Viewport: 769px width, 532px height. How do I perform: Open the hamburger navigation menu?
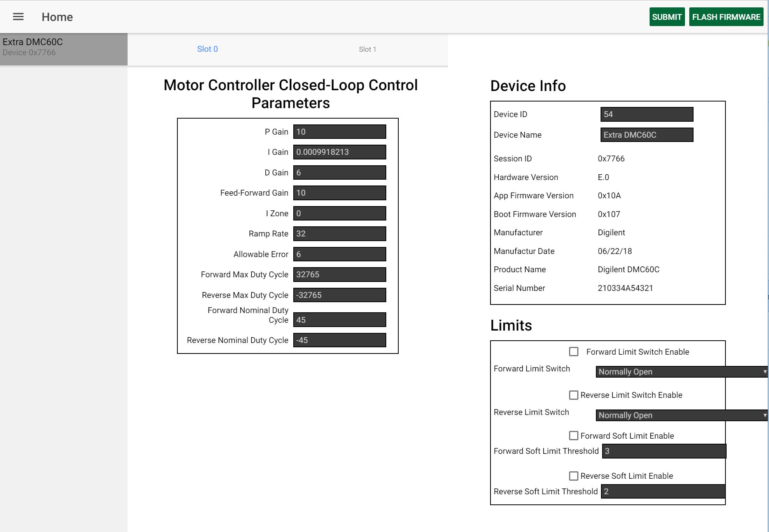(18, 17)
